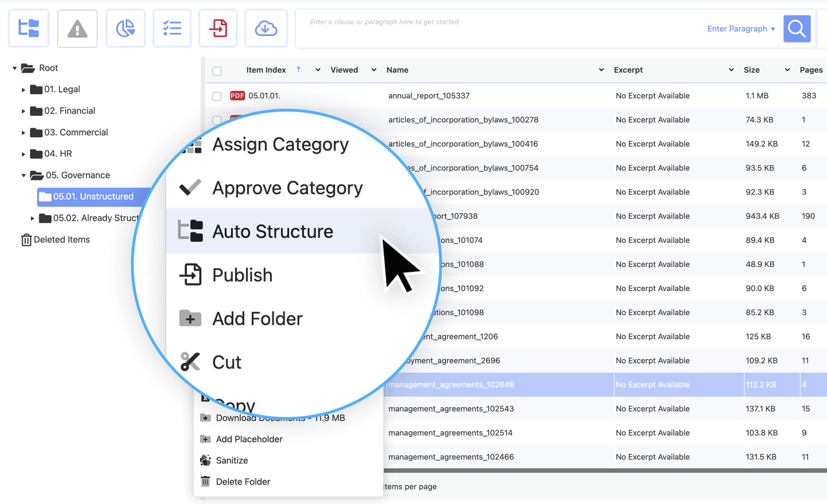Toggle the select-all checkbox in table header

click(217, 71)
